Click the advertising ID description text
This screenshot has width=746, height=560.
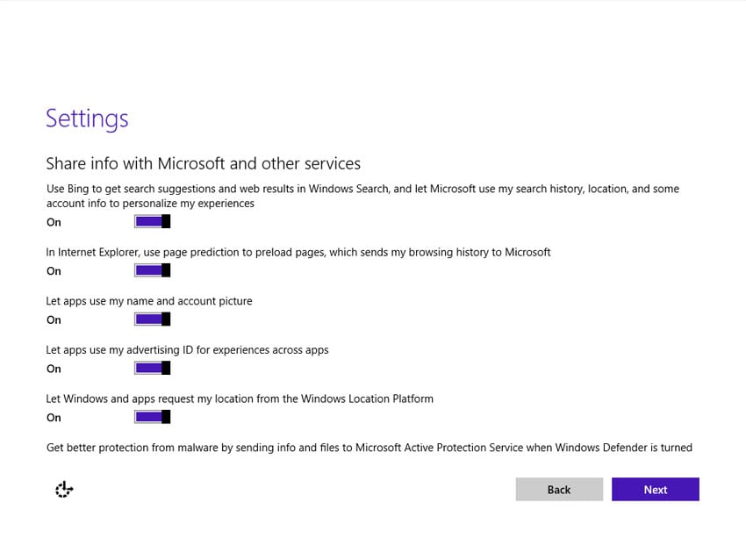click(187, 350)
